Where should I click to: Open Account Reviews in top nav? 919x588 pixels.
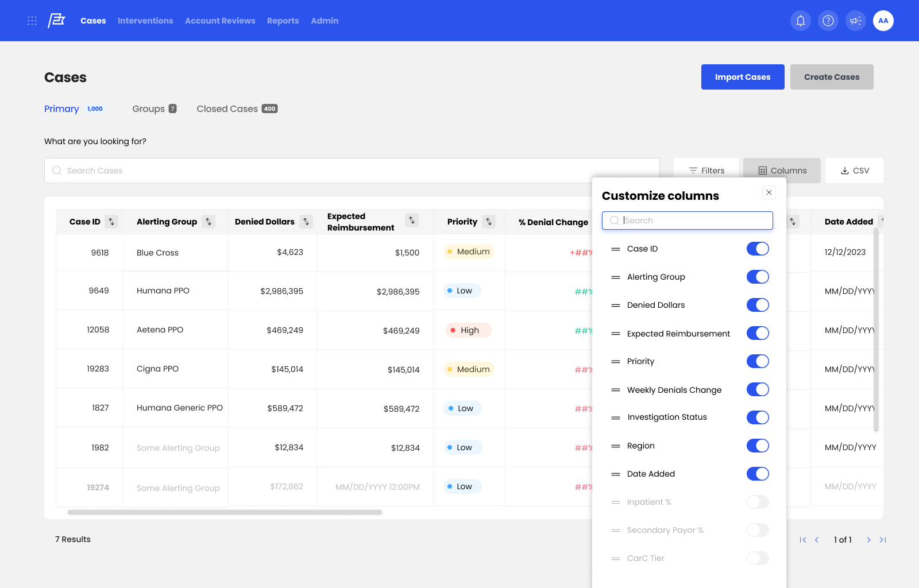coord(220,21)
